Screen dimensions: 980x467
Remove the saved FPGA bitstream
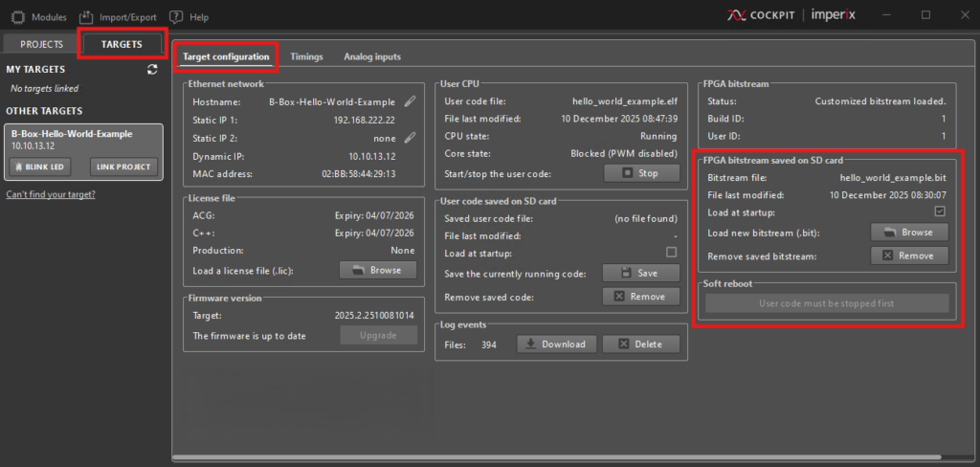(x=909, y=256)
